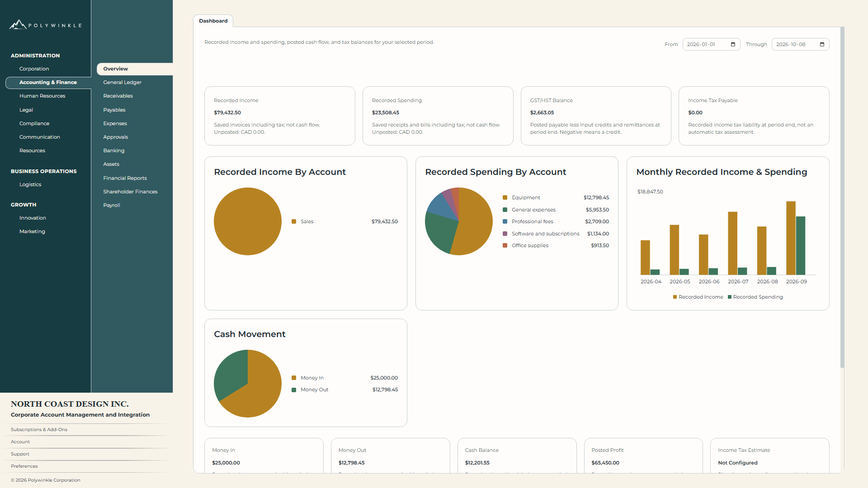Viewport: 868px width, 488px height.
Task: Go to Payables
Action: click(x=114, y=110)
